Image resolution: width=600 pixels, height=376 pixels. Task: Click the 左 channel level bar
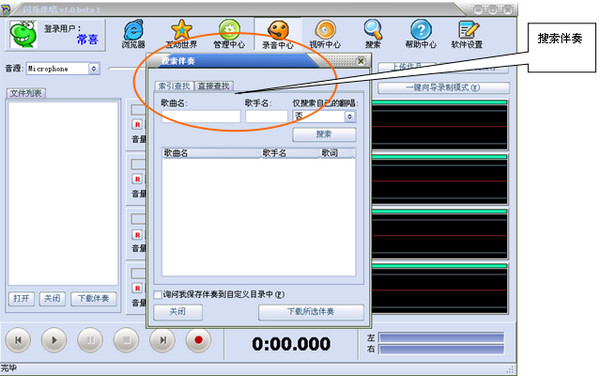tap(441, 337)
